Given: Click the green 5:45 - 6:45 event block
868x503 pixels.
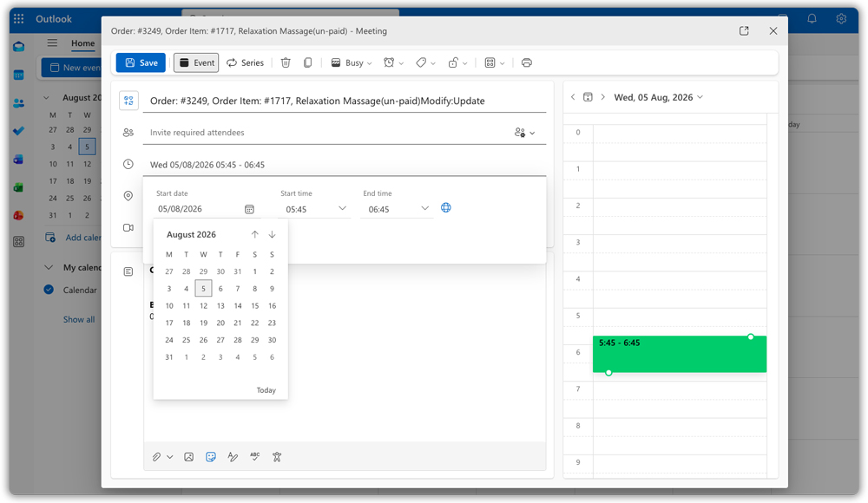Looking at the screenshot, I should point(680,354).
